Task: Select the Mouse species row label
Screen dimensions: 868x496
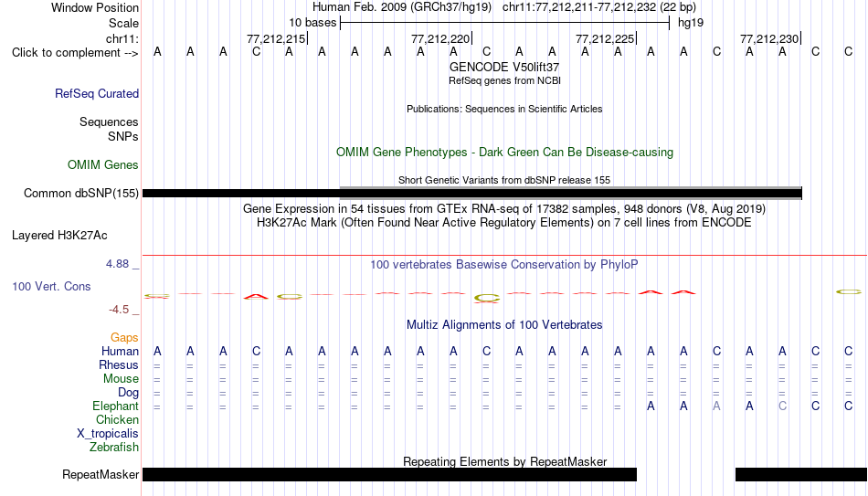Action: 121,379
